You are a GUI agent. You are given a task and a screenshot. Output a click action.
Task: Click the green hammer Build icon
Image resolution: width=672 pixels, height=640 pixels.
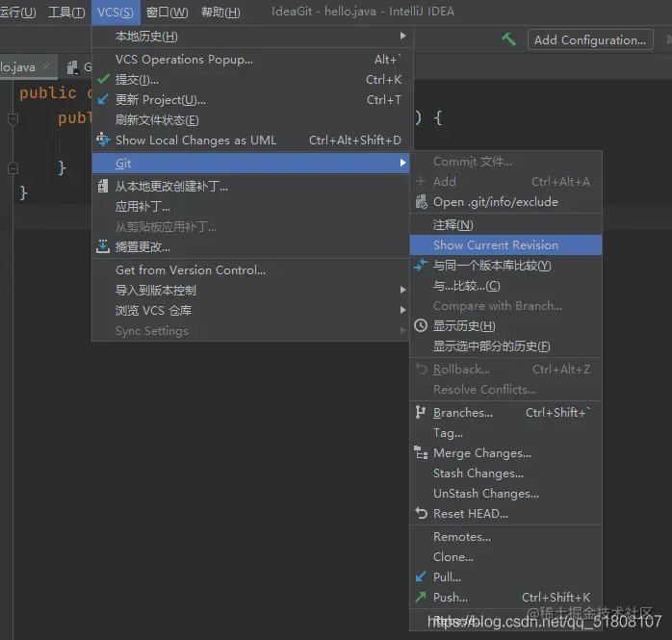pos(508,39)
